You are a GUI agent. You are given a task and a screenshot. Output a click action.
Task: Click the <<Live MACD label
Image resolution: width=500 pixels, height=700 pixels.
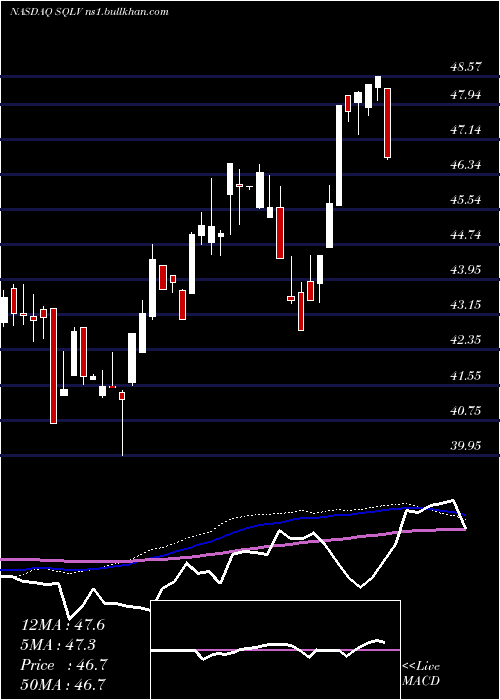click(421, 673)
